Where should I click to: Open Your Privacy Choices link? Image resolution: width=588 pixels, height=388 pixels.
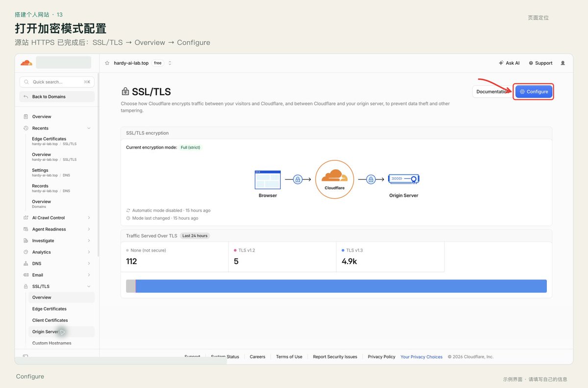click(421, 357)
